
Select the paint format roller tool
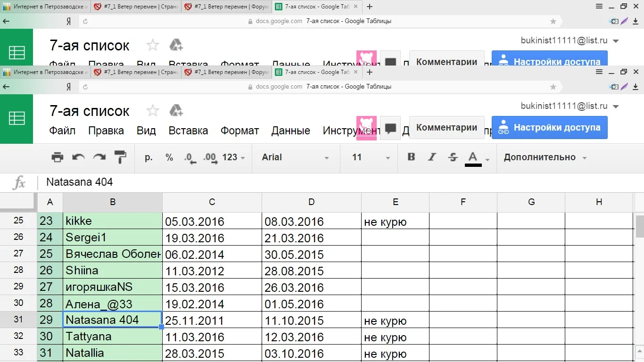120,157
